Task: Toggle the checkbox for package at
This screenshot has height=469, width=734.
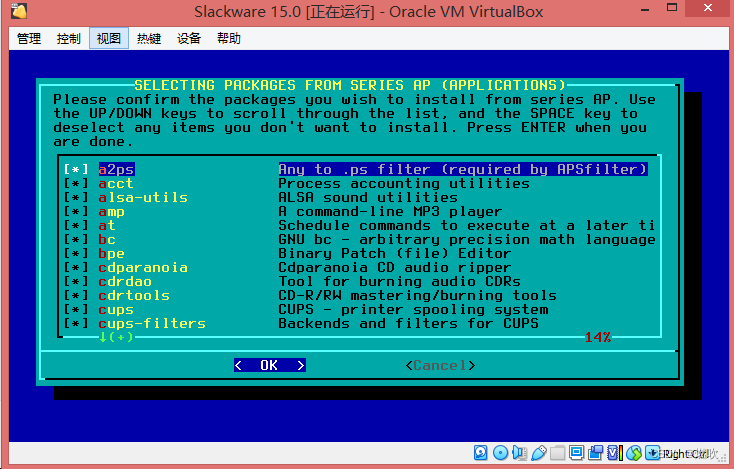Action: 76,225
